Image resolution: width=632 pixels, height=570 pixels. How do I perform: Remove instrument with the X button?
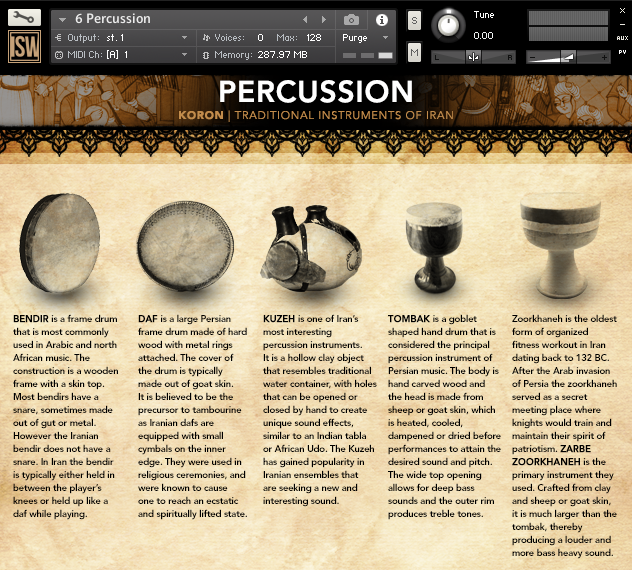point(622,11)
